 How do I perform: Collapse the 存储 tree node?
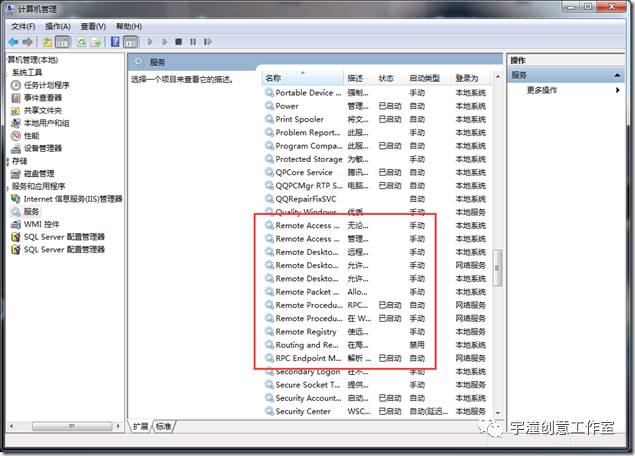pos(7,161)
